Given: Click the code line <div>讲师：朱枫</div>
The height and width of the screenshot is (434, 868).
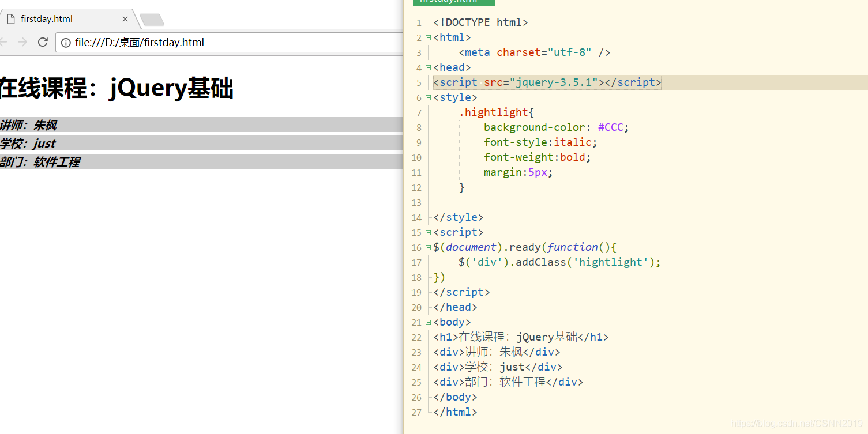Looking at the screenshot, I should pos(497,352).
